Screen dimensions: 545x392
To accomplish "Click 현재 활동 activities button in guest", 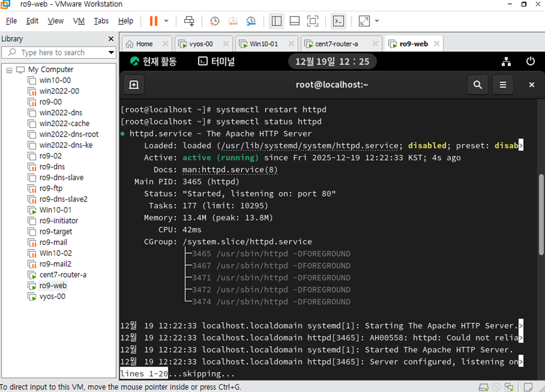I will tap(153, 61).
